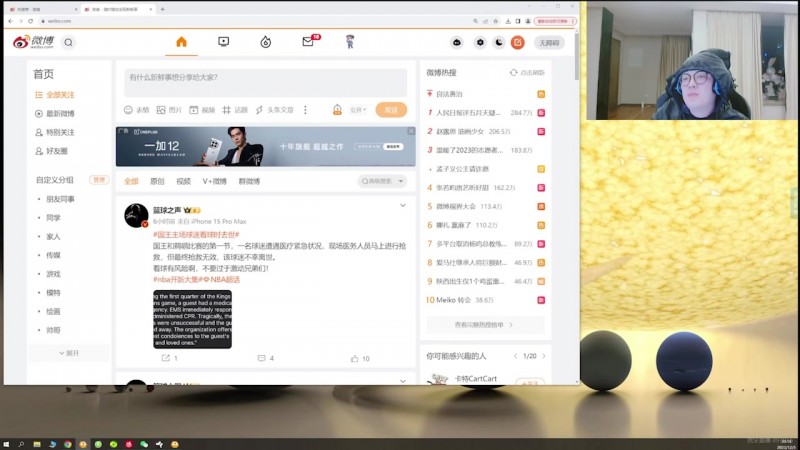Open the 游戏 group
800x450 pixels.
click(x=53, y=274)
